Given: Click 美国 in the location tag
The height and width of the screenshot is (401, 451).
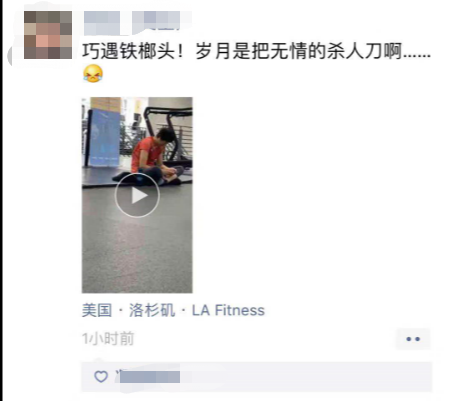Looking at the screenshot, I should pyautogui.click(x=97, y=310).
